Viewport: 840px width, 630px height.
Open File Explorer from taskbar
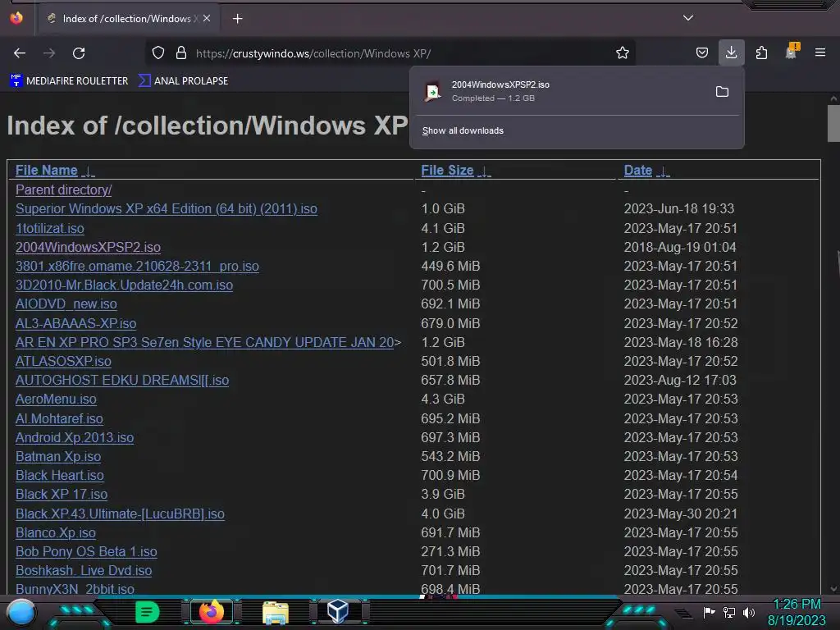pos(276,612)
